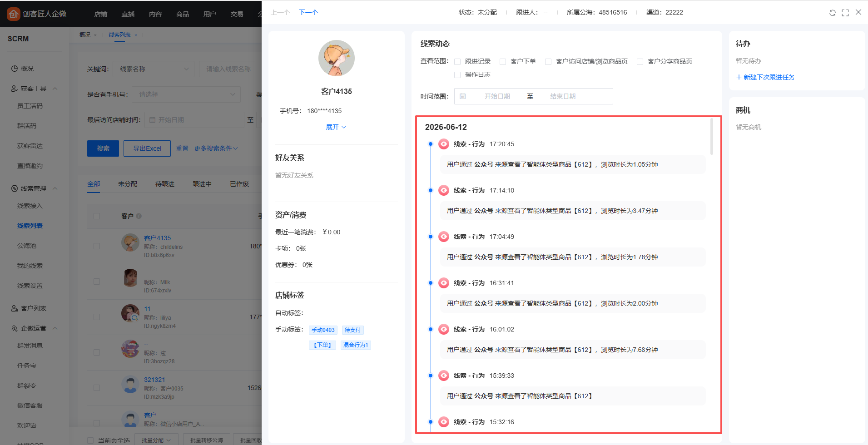
Task: Click the 11 customer avatar in list
Action: coord(130,313)
